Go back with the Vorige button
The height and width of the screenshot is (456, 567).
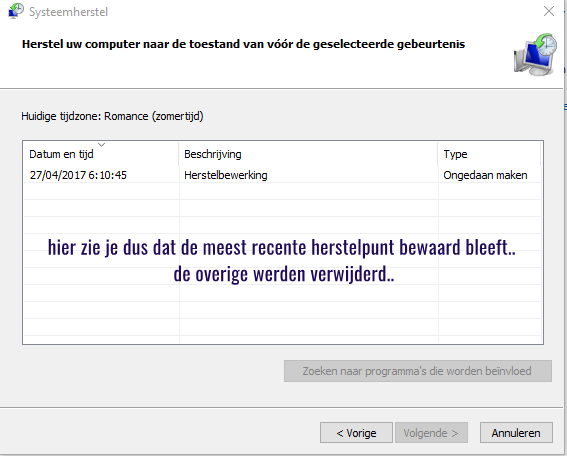tap(356, 432)
